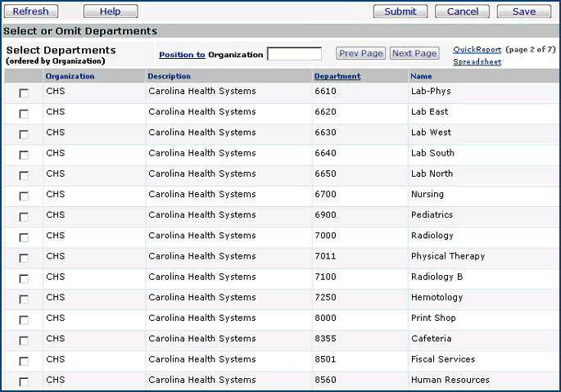Enable the Print Shop row checkbox

pyautogui.click(x=24, y=320)
